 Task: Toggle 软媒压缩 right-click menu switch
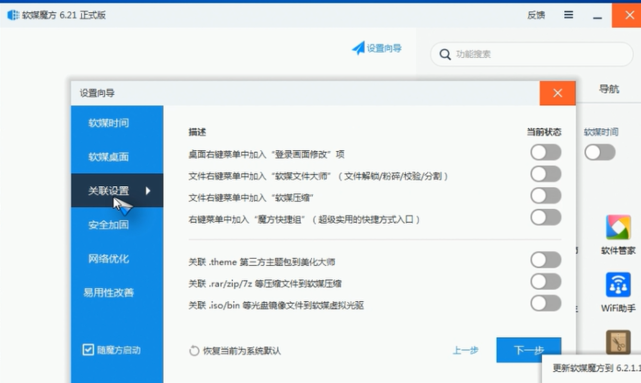(x=546, y=196)
